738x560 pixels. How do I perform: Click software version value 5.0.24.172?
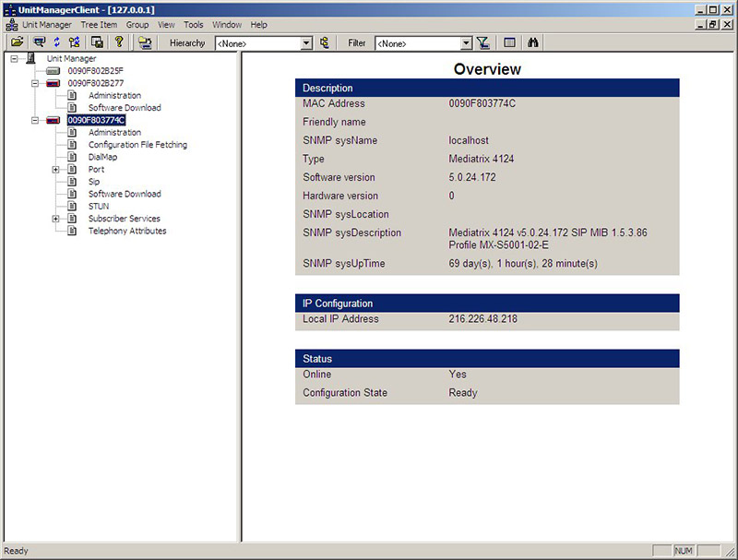[472, 177]
